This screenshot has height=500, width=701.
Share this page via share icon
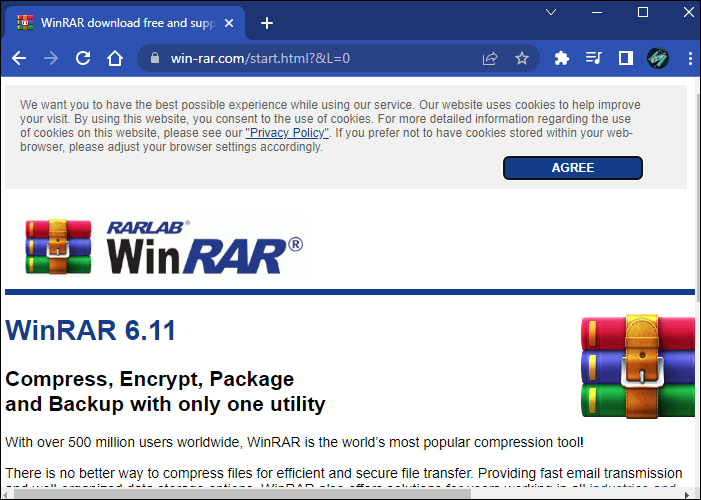click(490, 58)
